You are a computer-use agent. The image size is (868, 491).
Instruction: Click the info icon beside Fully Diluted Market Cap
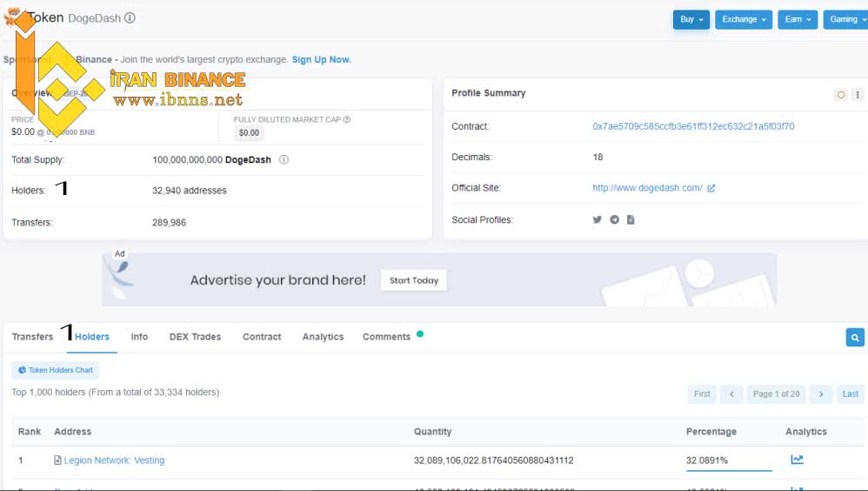[346, 119]
